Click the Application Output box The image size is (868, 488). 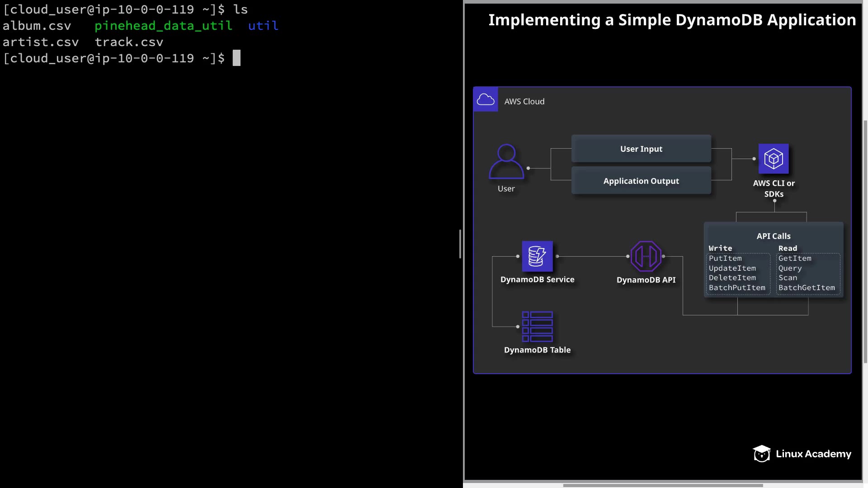(x=641, y=181)
